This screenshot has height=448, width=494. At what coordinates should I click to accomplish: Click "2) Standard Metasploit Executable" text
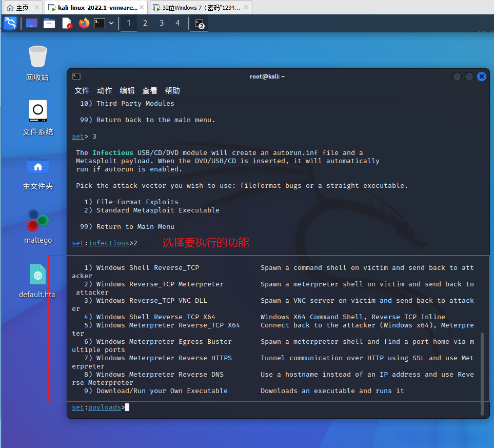[152, 210]
